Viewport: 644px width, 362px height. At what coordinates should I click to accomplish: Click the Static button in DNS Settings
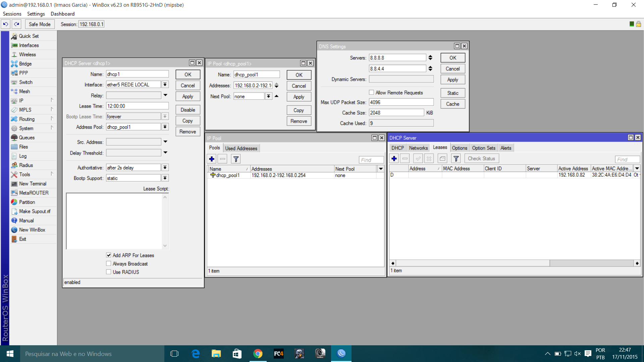click(452, 93)
